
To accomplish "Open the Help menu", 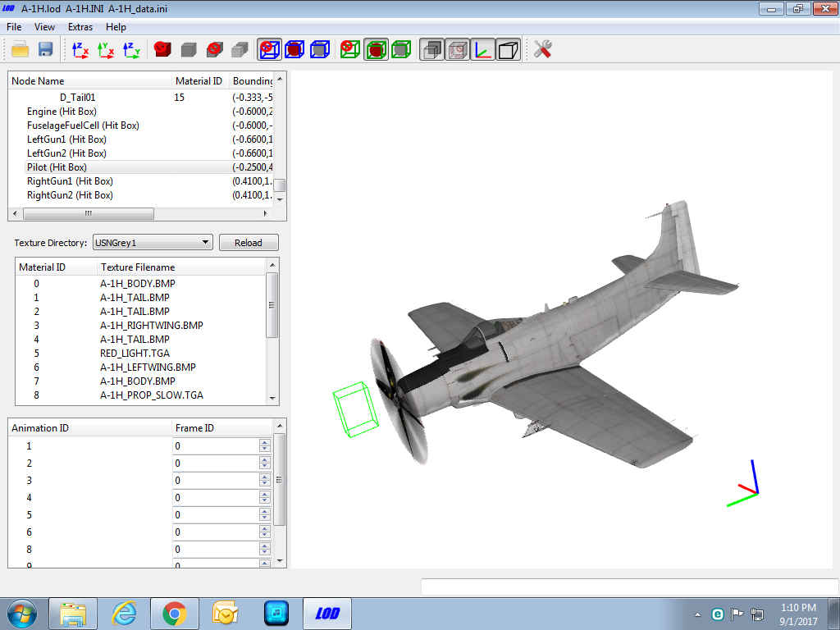I will coord(116,27).
